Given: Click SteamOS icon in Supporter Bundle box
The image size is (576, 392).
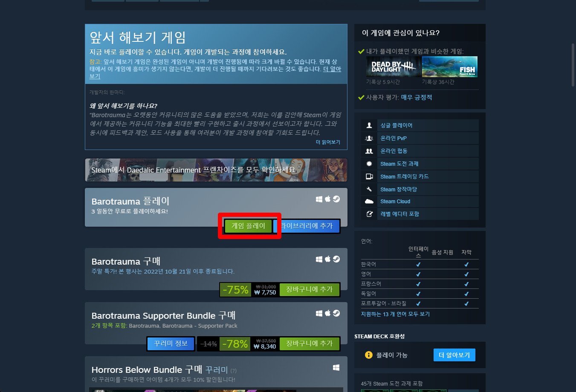Looking at the screenshot, I should coord(336,313).
